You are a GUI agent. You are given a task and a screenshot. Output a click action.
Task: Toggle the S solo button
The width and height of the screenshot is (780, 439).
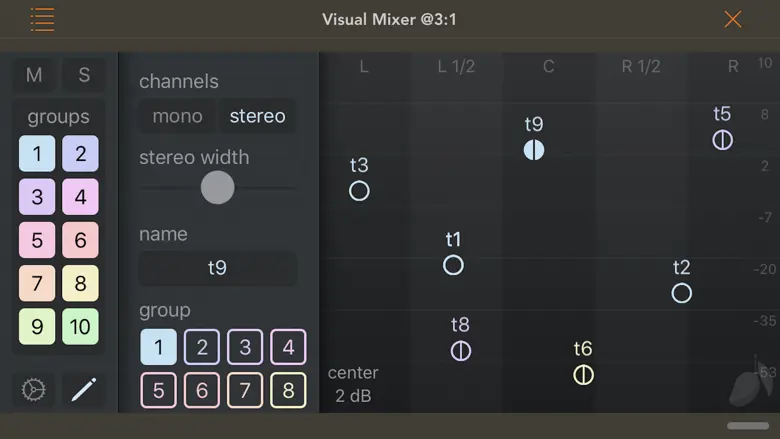(x=84, y=75)
